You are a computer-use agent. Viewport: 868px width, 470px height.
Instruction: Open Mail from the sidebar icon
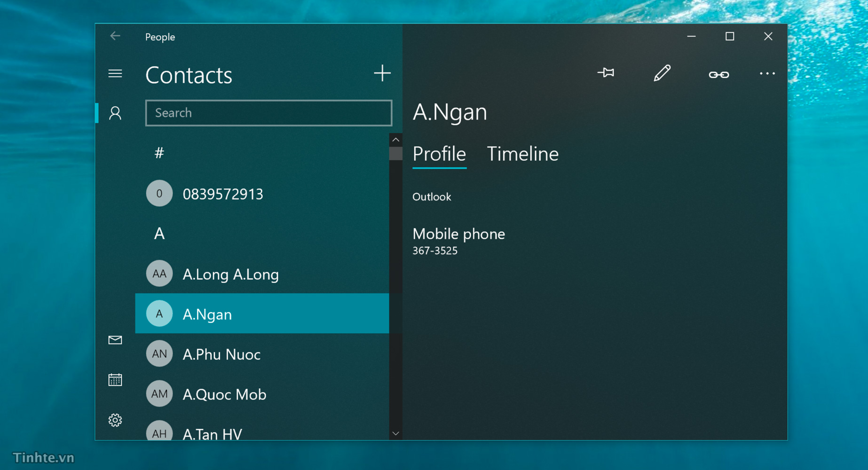tap(115, 340)
